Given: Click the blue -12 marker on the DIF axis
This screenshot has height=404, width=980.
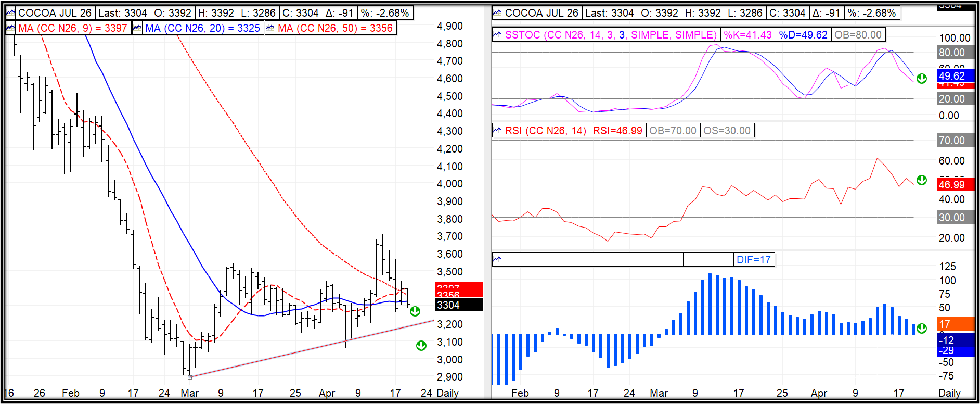Looking at the screenshot, I should pos(956,340).
